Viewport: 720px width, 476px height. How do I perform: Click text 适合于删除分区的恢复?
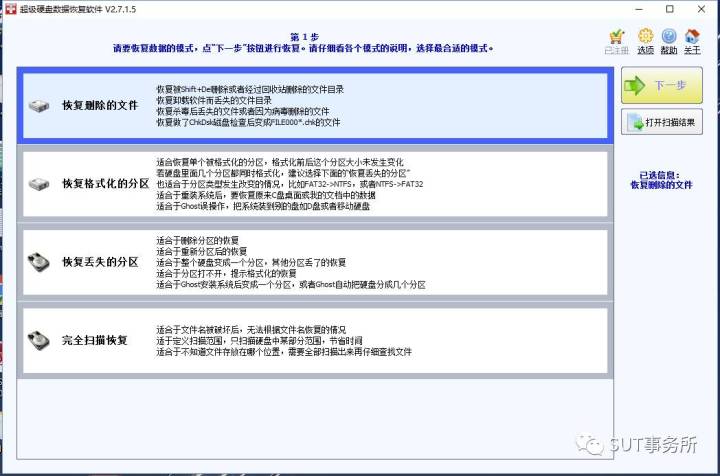(x=197, y=240)
